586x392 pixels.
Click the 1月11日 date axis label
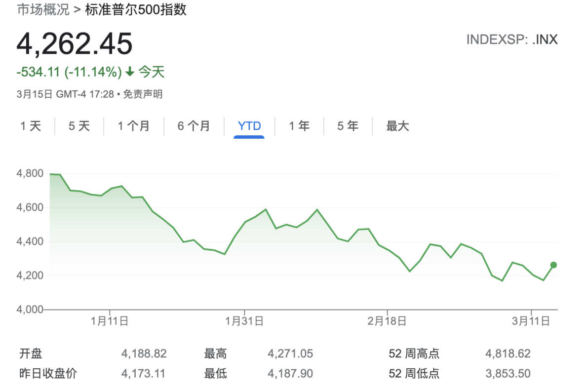pyautogui.click(x=110, y=321)
